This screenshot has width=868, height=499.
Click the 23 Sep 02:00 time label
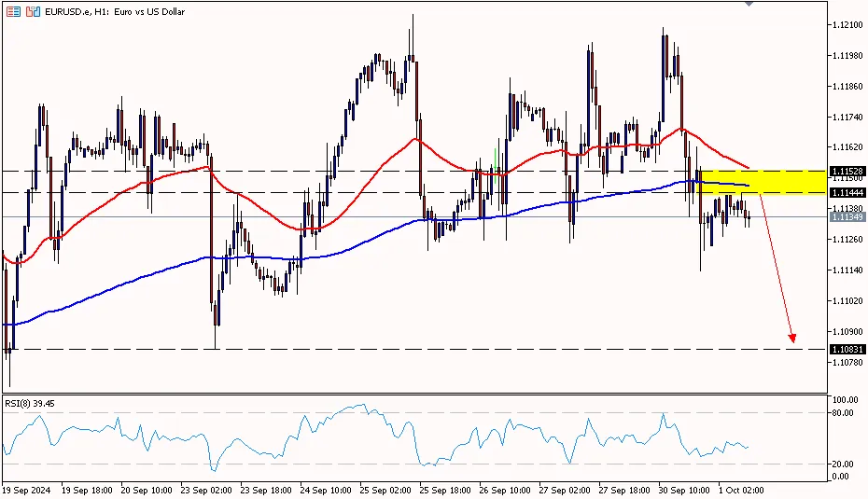pos(206,491)
